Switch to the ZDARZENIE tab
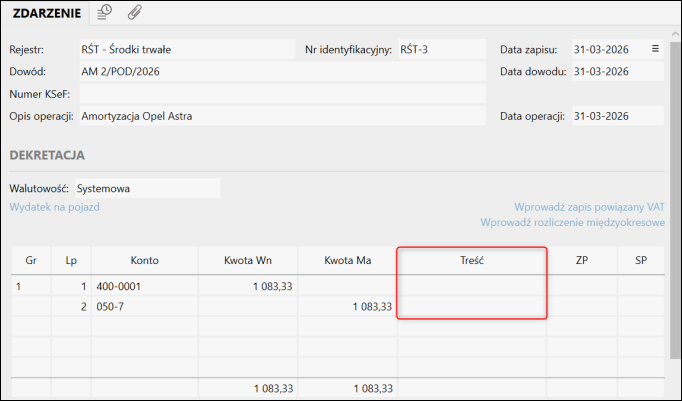Viewport: 682px width, 401px height. coord(47,14)
